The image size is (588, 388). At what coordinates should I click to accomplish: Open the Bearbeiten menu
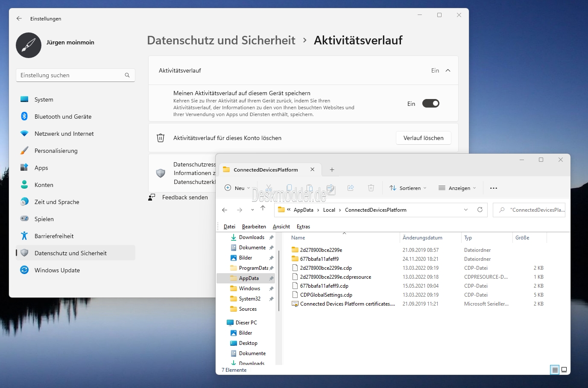[x=254, y=227]
